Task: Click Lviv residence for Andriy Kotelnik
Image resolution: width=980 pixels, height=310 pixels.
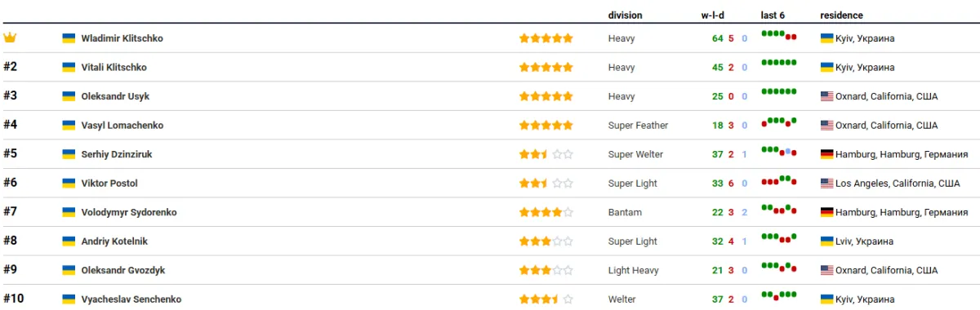Action: 857,241
